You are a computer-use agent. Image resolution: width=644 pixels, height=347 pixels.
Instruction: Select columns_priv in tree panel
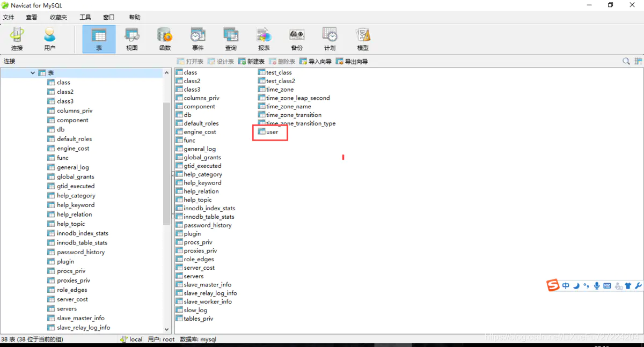[70, 110]
